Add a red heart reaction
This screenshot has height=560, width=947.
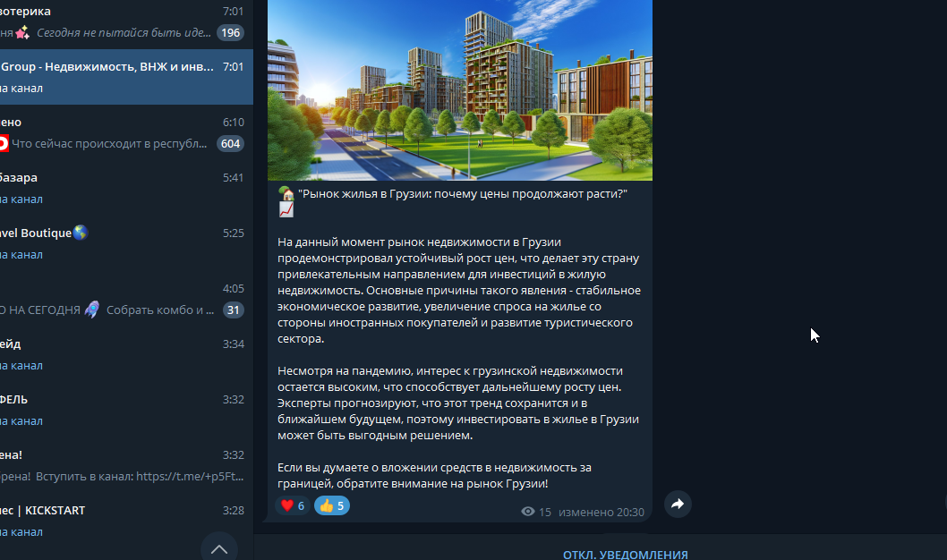click(x=293, y=505)
